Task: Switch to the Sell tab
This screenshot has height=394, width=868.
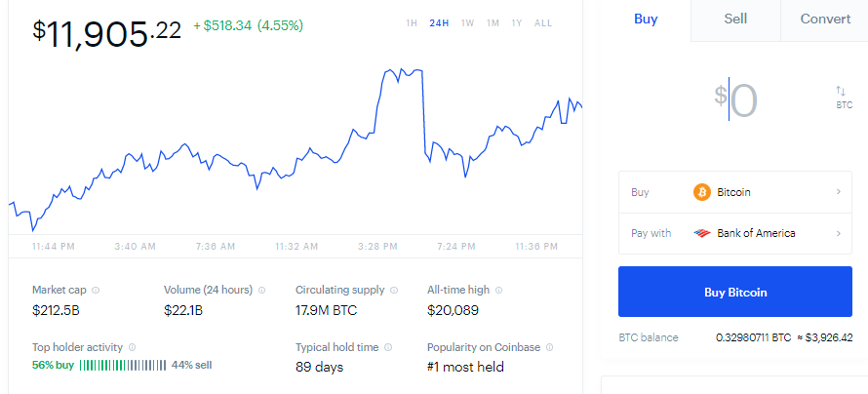Action: tap(735, 20)
